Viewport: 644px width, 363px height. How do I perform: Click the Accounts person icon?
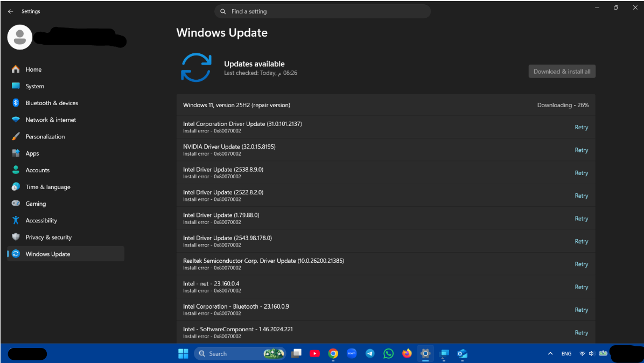pyautogui.click(x=16, y=170)
